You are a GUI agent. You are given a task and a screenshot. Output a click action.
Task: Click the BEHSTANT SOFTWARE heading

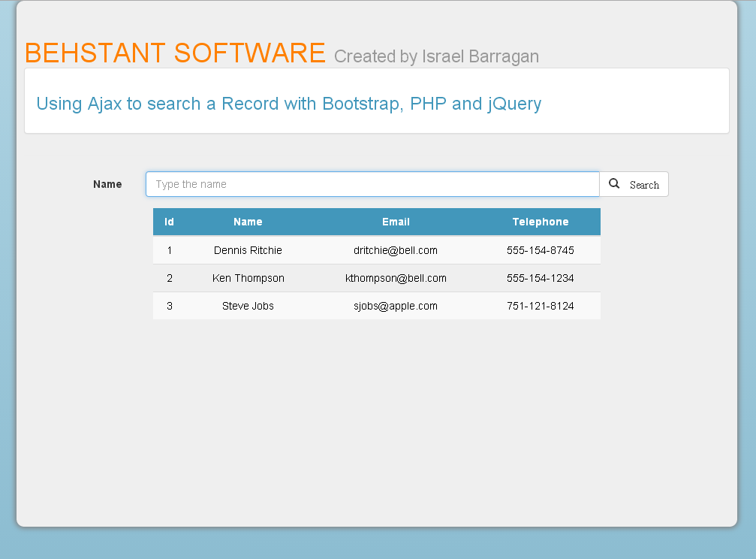[175, 53]
